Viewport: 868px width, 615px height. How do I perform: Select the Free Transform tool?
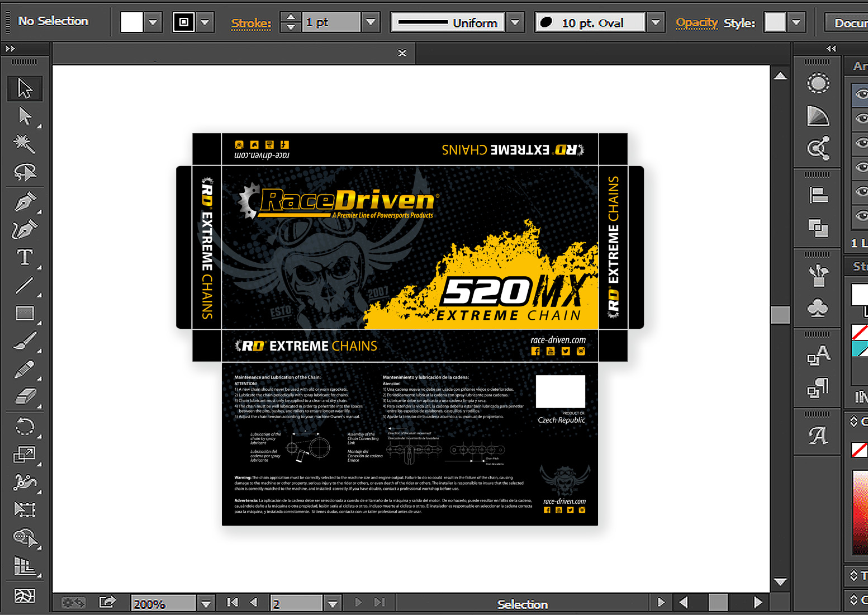[25, 509]
